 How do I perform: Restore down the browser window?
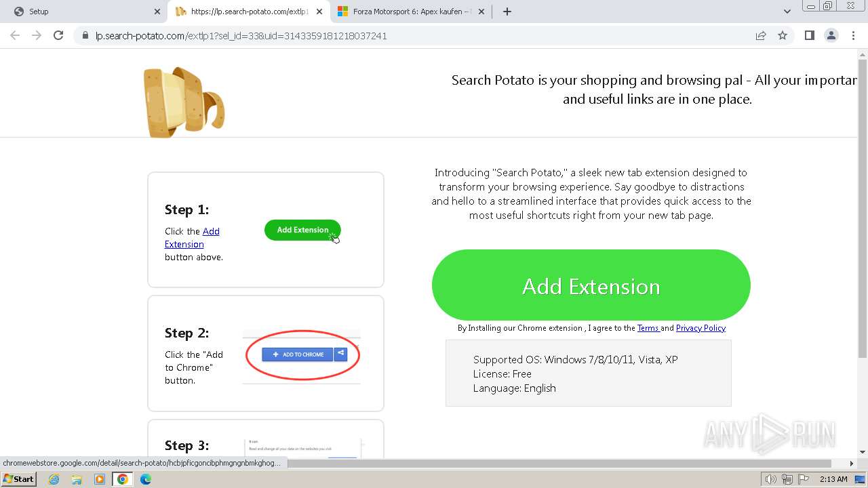point(827,6)
